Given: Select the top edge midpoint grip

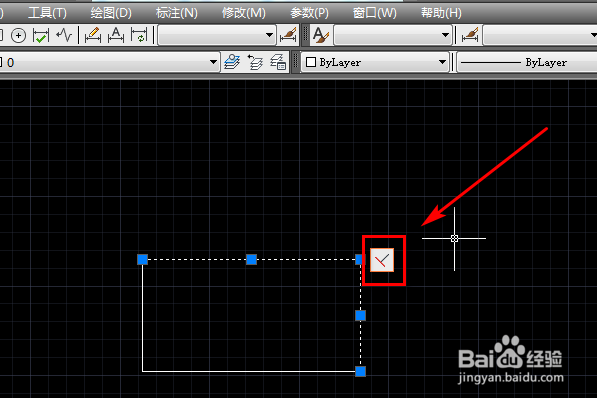Looking at the screenshot, I should 251,260.
